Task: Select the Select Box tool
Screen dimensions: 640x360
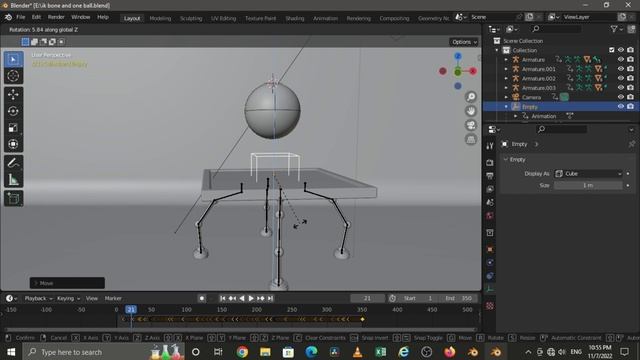Action: click(13, 60)
